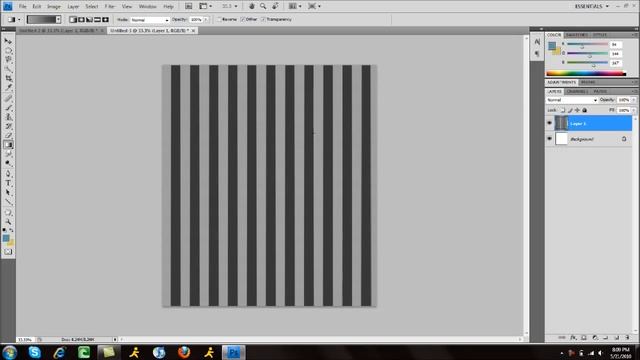
Task: Hide the Background layer's eye icon
Action: pos(549,139)
